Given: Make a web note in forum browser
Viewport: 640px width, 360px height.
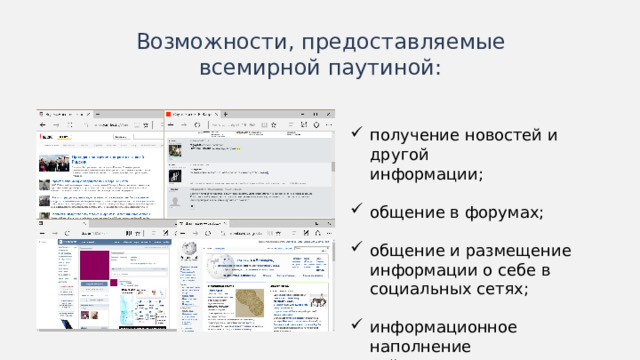Looking at the screenshot, I should coord(304,125).
